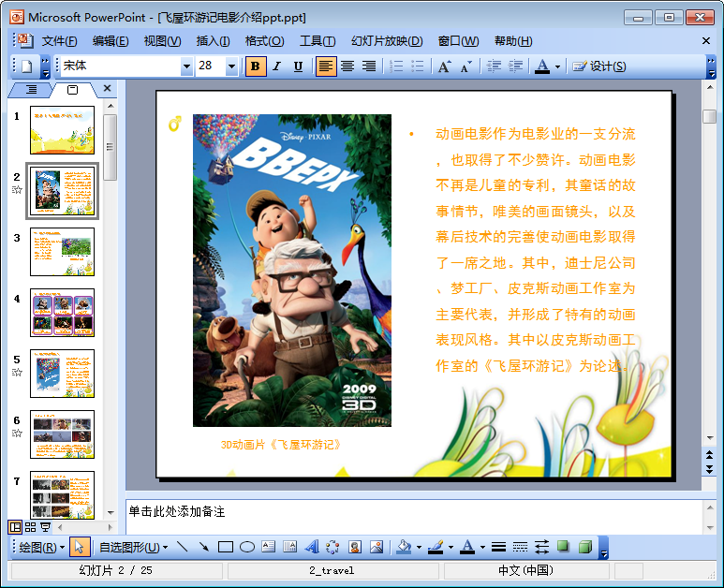Decrease font size button
The height and width of the screenshot is (588, 724).
466,66
